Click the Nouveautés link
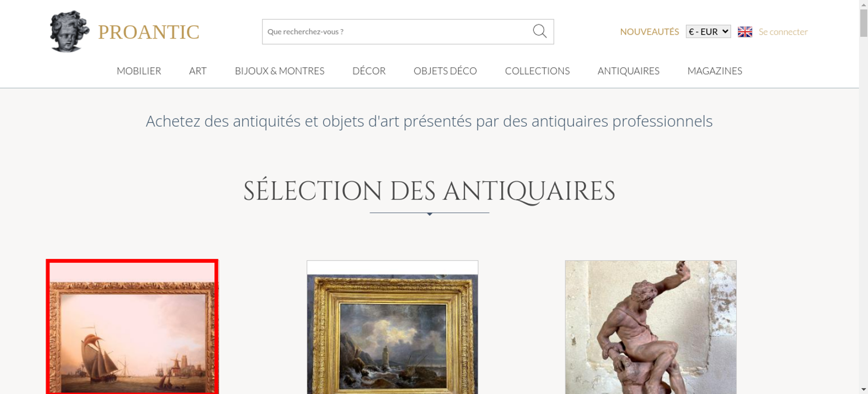 tap(649, 32)
